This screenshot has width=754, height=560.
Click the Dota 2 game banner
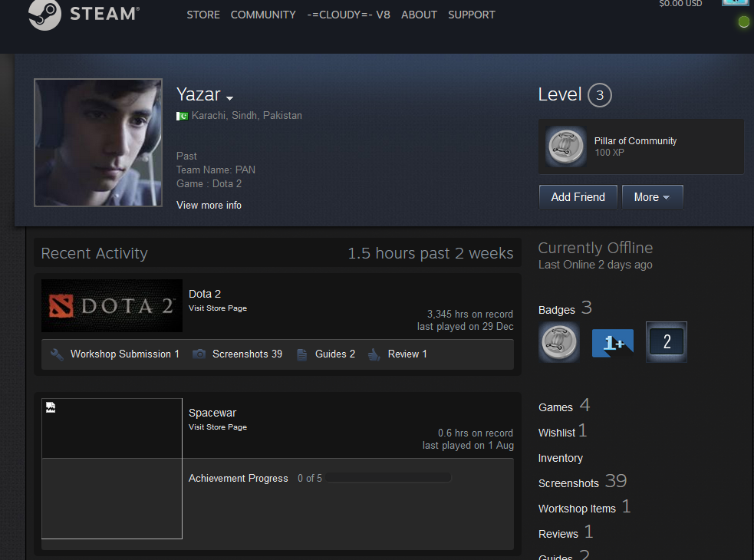pos(112,305)
